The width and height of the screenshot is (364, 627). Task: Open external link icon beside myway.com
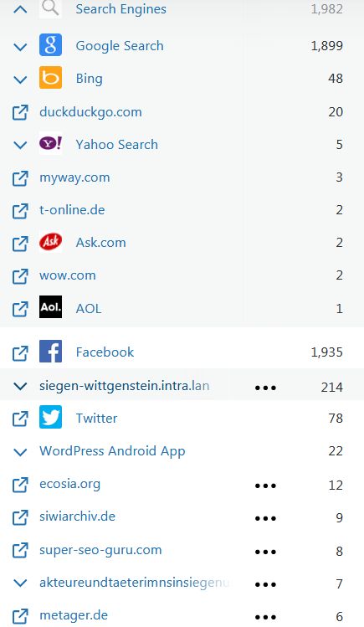point(20,178)
